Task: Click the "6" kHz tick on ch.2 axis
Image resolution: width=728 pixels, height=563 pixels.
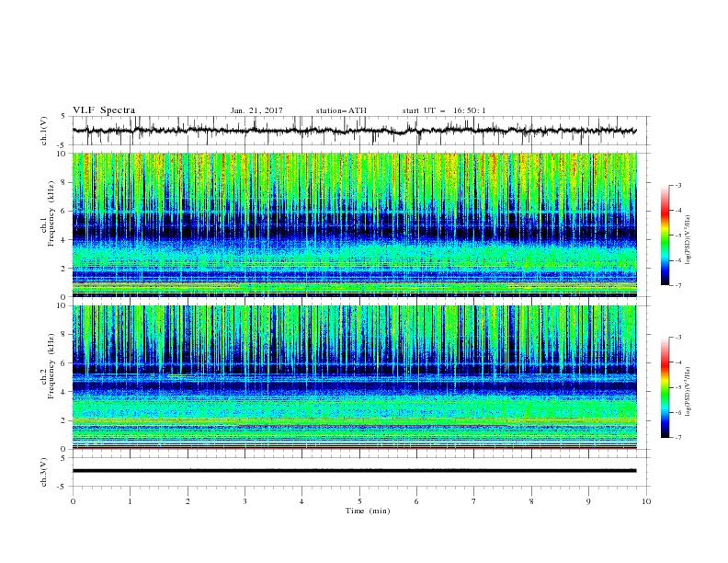Action: [64, 363]
